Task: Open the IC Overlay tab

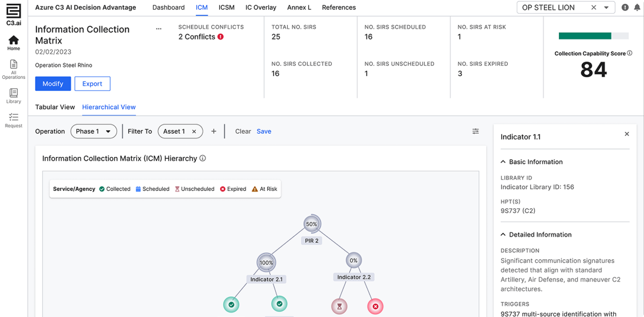Action: tap(261, 8)
